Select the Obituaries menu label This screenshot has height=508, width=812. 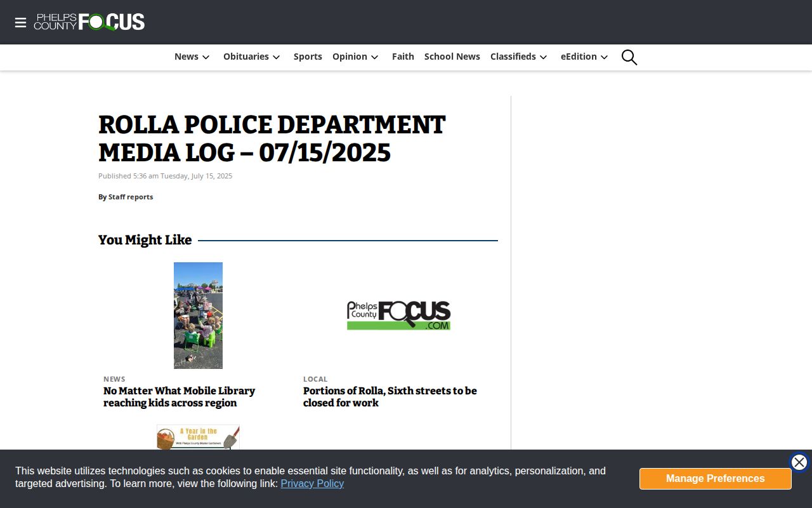246,57
